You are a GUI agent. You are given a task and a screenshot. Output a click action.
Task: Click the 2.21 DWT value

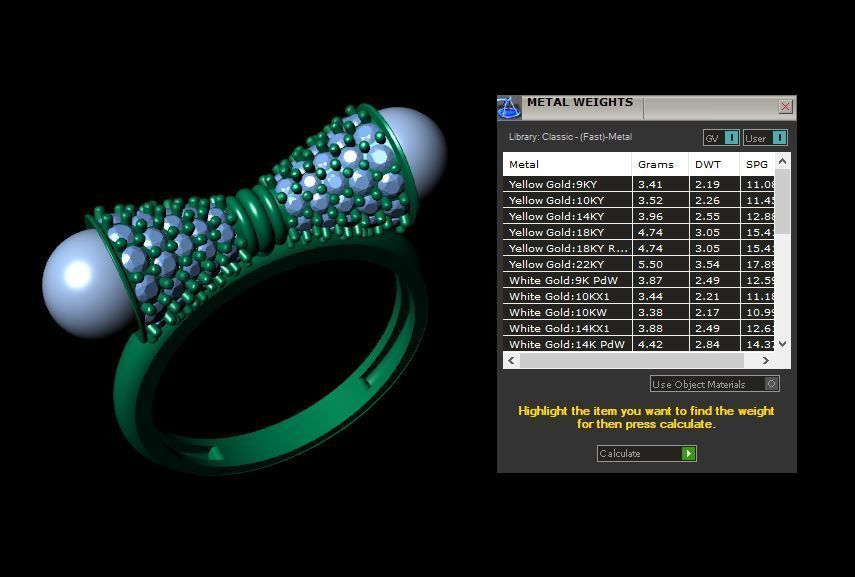707,297
